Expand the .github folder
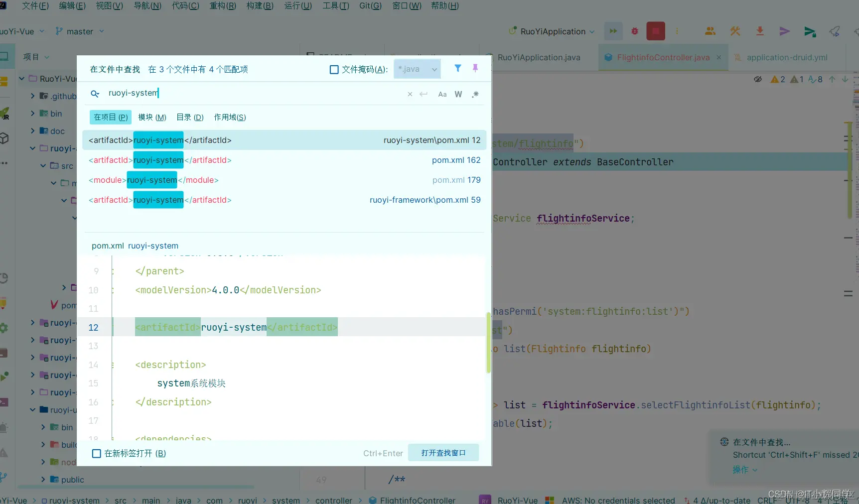This screenshot has width=859, height=504. [32, 96]
